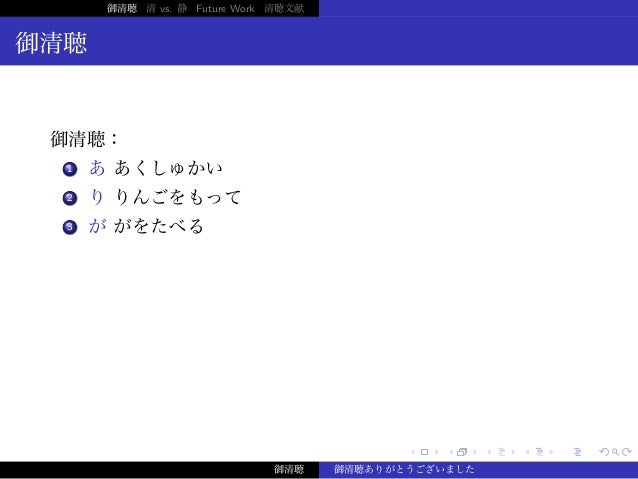This screenshot has height=479, width=638.
Task: Go to previous subsection arrow
Action: pyautogui.click(x=489, y=452)
